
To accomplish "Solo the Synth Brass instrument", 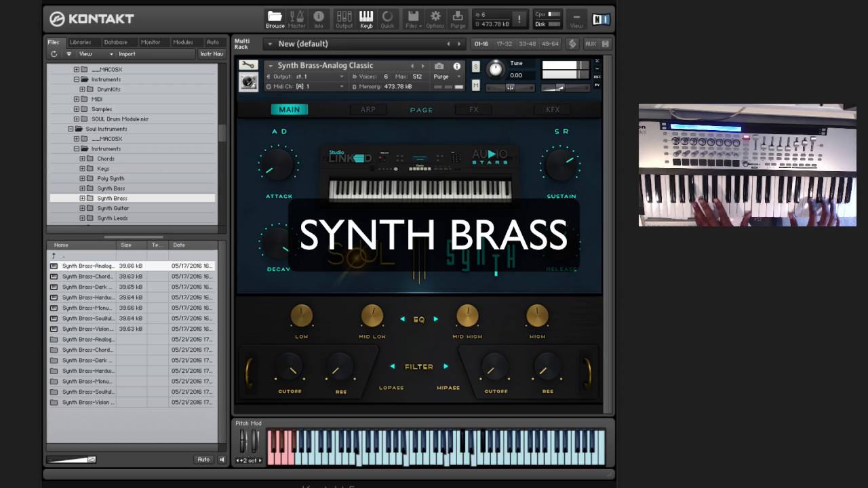I will pyautogui.click(x=476, y=66).
